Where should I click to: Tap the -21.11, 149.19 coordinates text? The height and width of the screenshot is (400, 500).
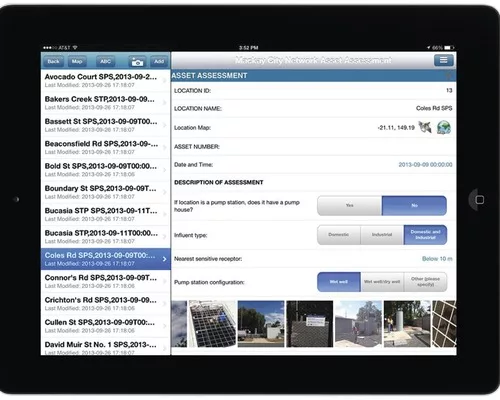coord(396,128)
